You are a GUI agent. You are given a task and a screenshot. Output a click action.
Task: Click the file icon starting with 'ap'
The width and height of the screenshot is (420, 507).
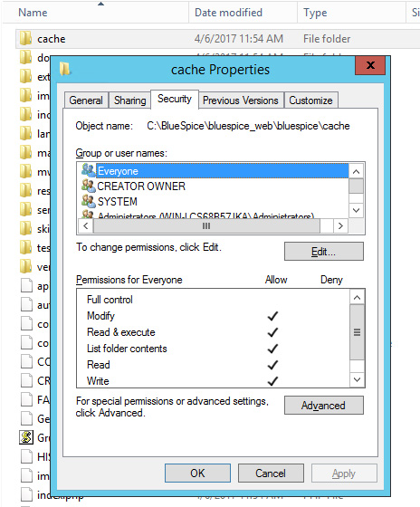pos(26,285)
